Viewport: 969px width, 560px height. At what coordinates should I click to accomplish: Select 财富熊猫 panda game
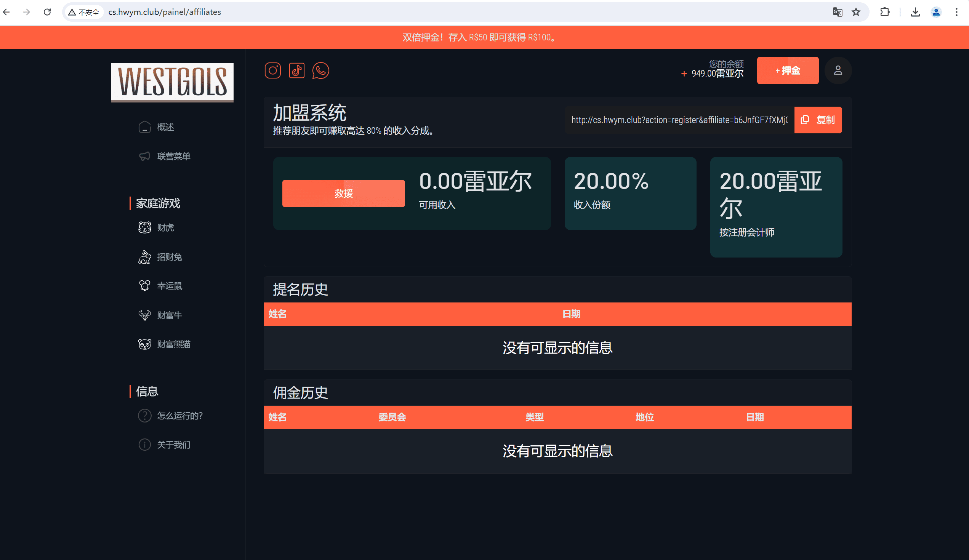(x=173, y=344)
